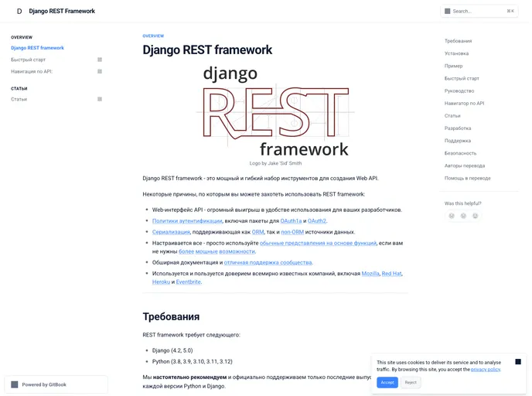The height and width of the screenshot is (396, 532).
Task: Jump to Помощь в переводе in outline
Action: click(468, 178)
